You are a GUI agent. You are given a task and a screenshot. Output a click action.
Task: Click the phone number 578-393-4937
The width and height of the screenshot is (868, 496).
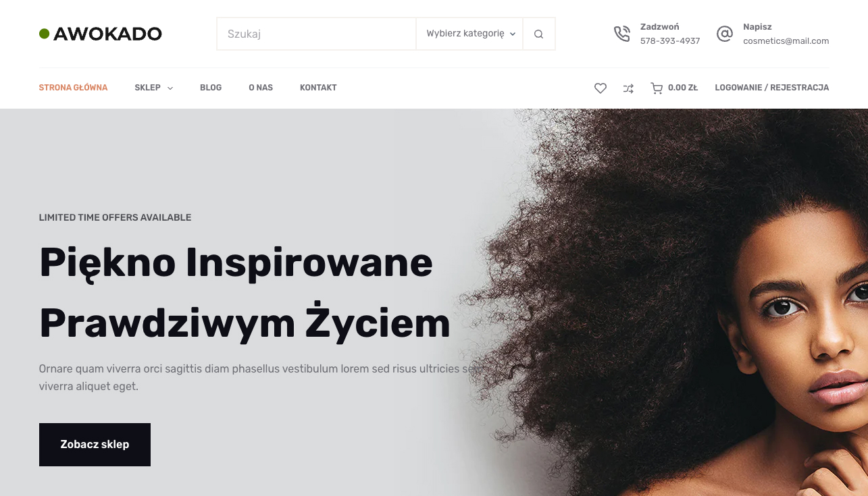670,41
